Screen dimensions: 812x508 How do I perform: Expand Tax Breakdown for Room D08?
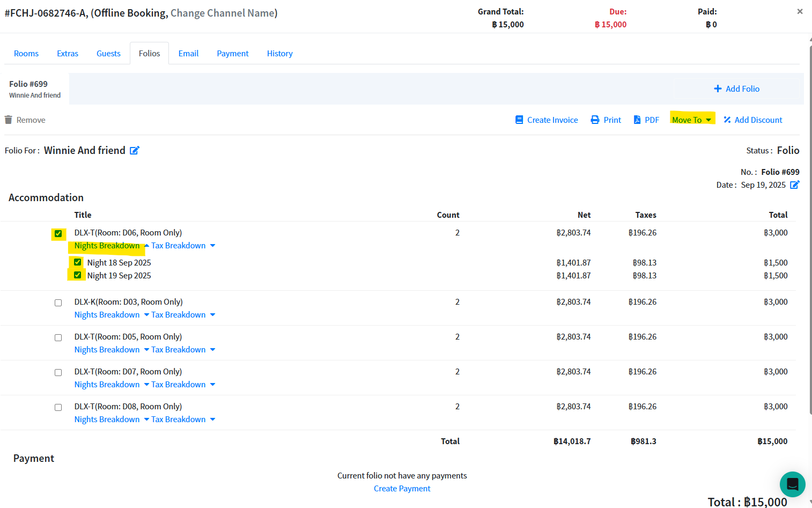click(x=183, y=419)
